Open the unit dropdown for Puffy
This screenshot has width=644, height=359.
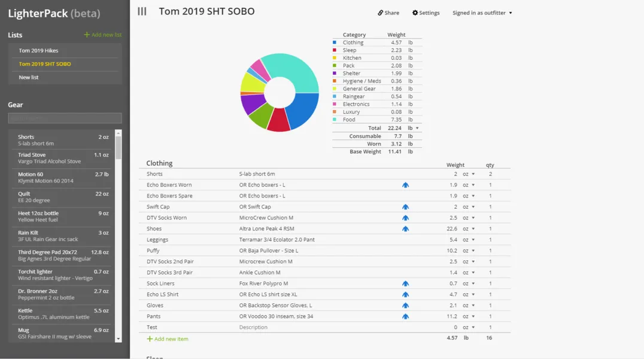tap(473, 251)
